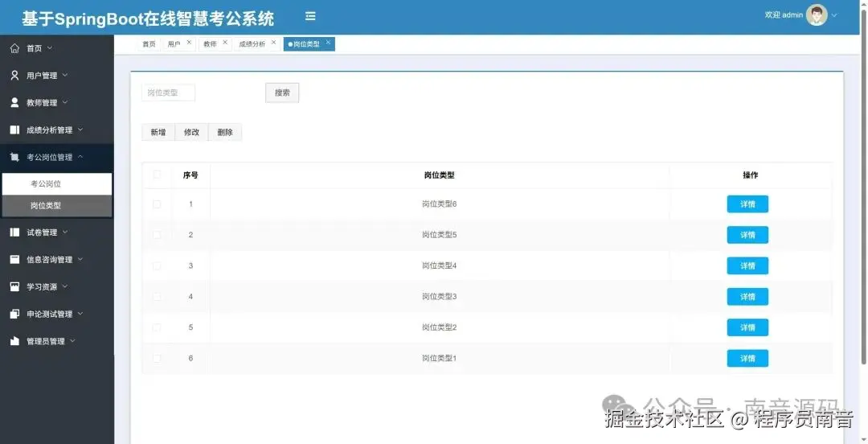Click the 考公岗位管理 sidebar icon
The image size is (868, 444).
point(15,157)
